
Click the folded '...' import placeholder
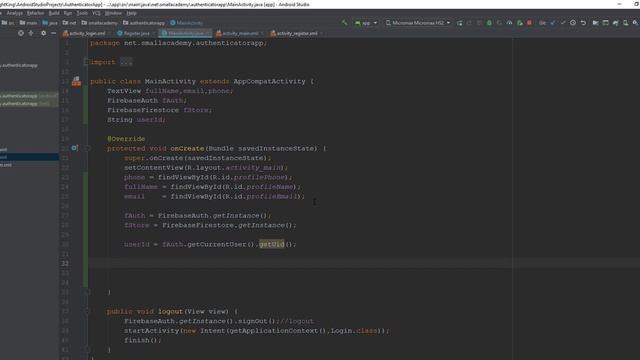[126, 62]
